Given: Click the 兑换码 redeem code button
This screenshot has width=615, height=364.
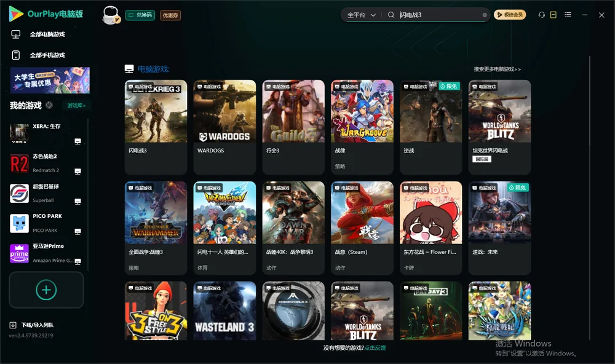Looking at the screenshot, I should [x=140, y=15].
